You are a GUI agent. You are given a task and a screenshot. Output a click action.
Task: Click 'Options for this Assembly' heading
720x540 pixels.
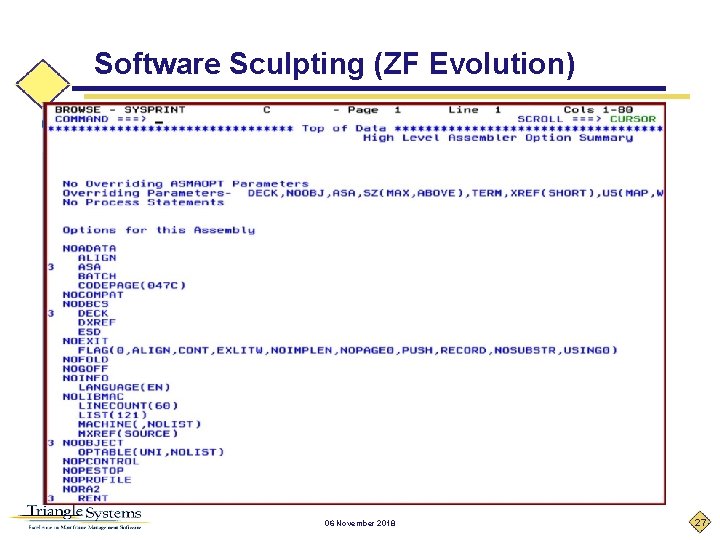point(158,230)
